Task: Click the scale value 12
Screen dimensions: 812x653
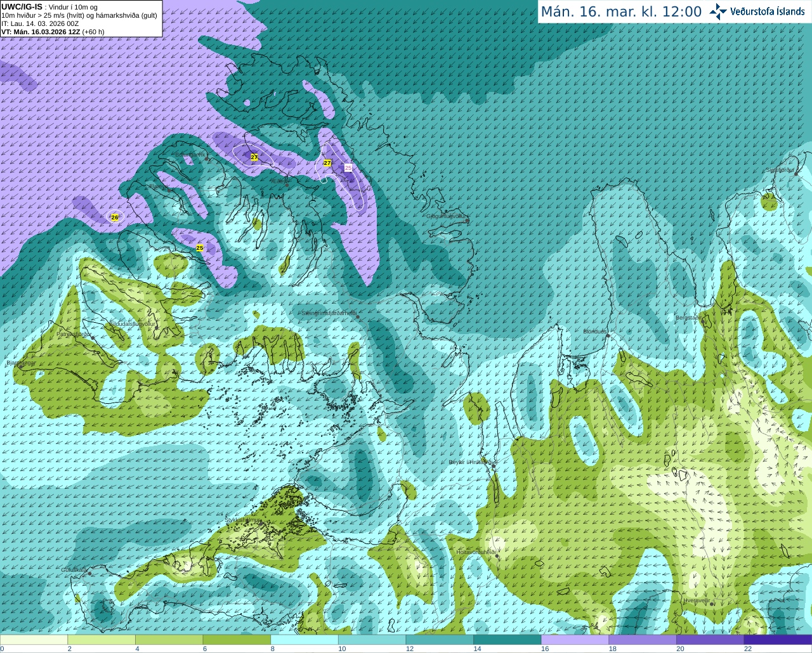Action: pos(410,649)
